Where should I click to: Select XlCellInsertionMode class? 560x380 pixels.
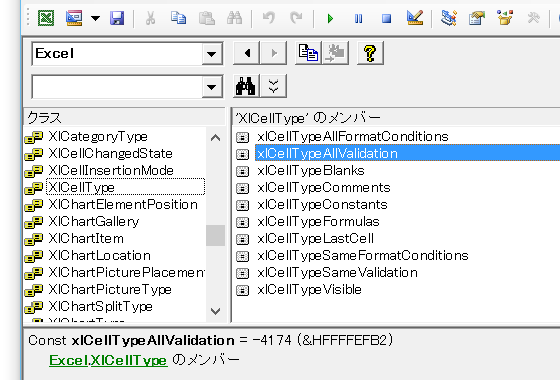(x=111, y=171)
